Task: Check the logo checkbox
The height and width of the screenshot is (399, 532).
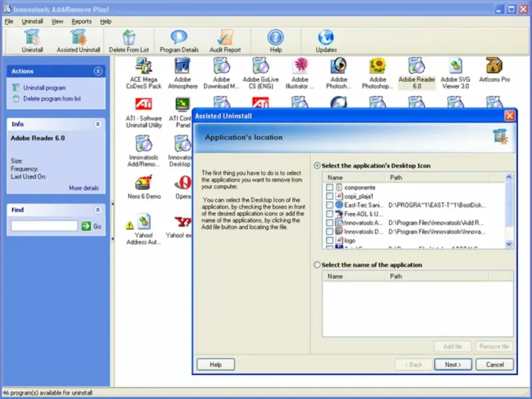Action: click(x=329, y=240)
